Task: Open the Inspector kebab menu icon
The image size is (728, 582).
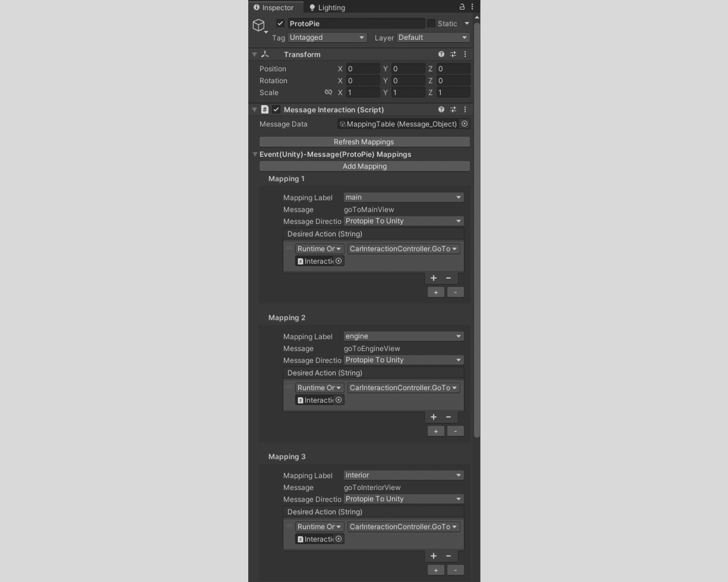Action: click(x=472, y=7)
